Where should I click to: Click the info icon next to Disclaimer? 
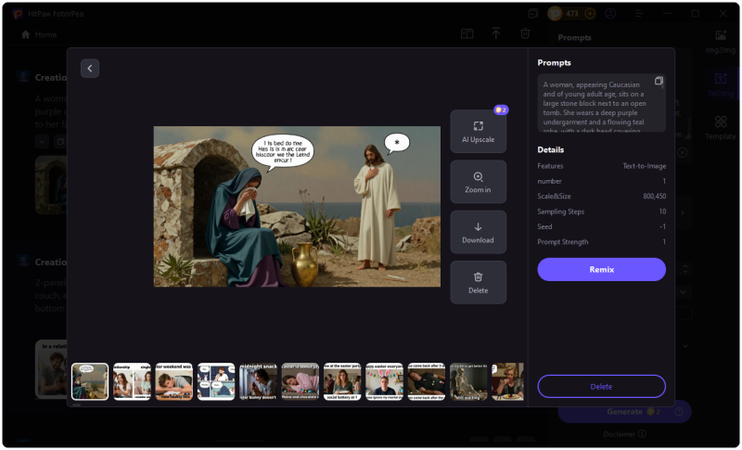[x=642, y=434]
